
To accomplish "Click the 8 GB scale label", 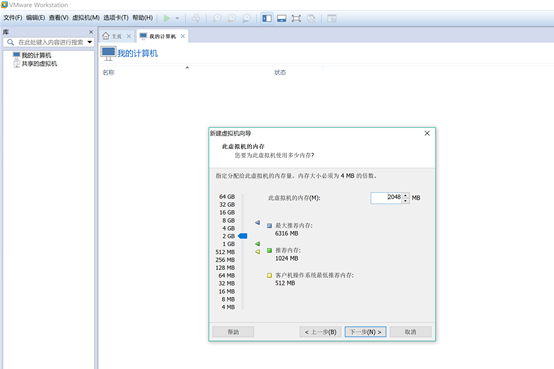I will click(x=229, y=220).
